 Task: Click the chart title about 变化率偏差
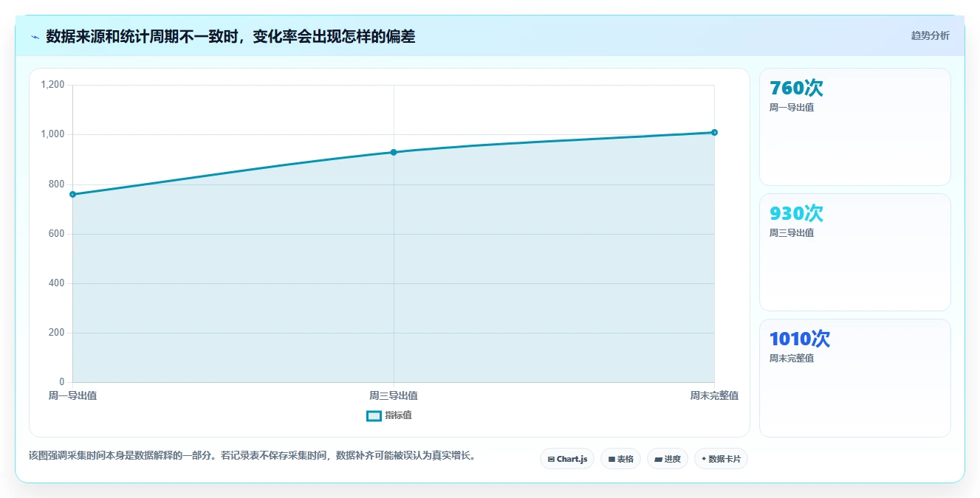230,36
